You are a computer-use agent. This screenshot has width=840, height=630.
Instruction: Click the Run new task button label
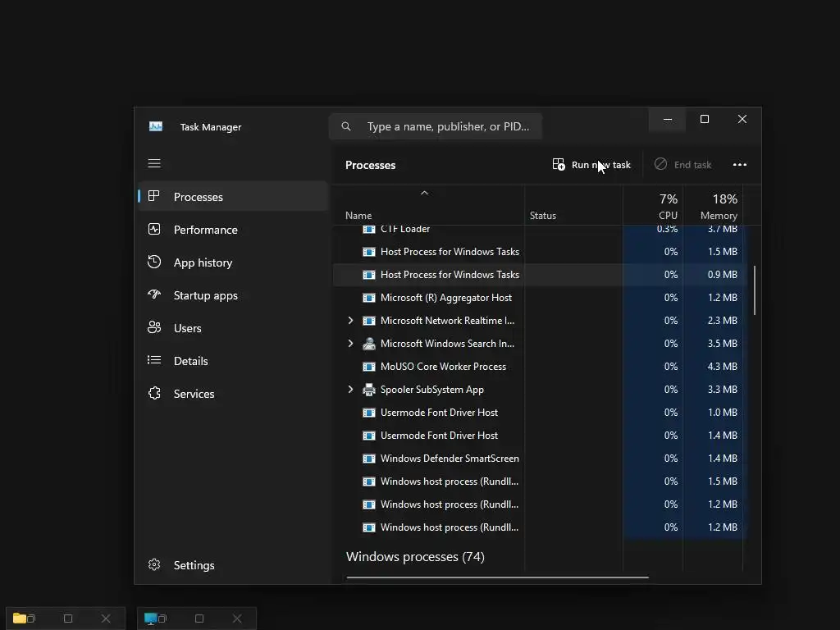[601, 164]
